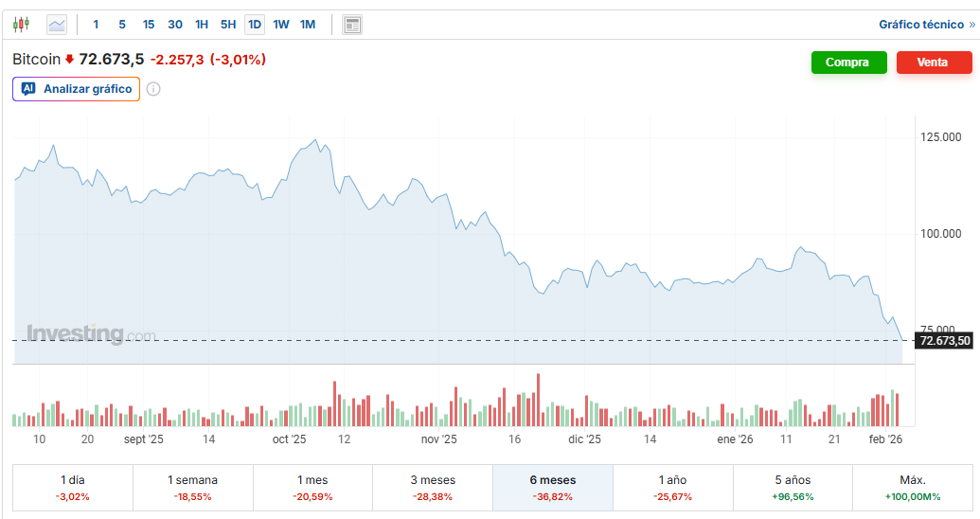The image size is (980, 519).
Task: Choose the 5H interval
Action: pyautogui.click(x=228, y=25)
